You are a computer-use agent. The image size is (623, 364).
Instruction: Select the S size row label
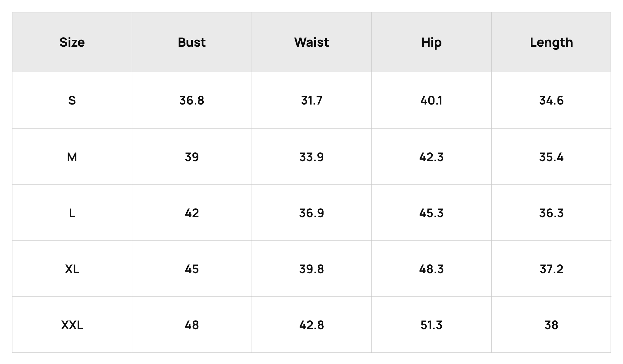tap(72, 100)
